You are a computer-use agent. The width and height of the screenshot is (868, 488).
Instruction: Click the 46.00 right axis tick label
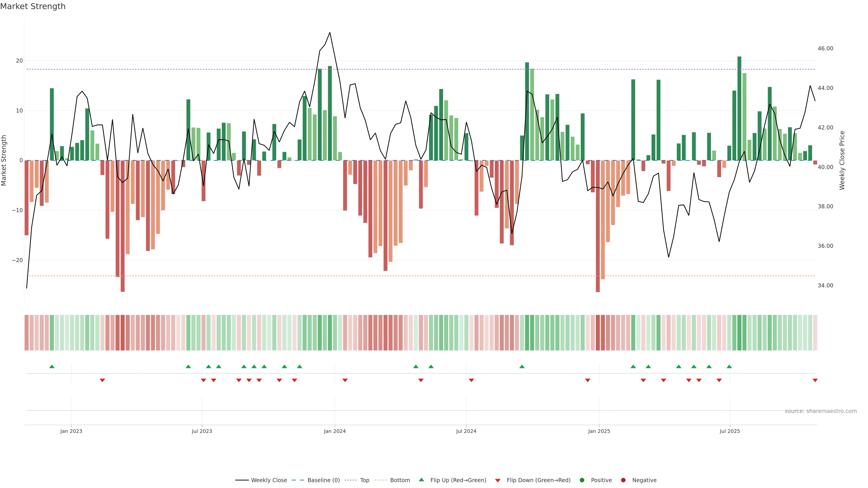pos(825,49)
